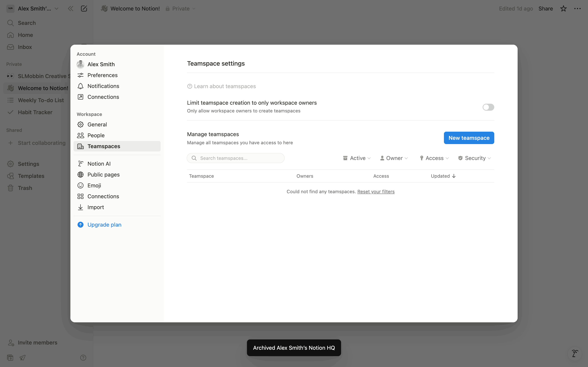Click the help question mark icon
The height and width of the screenshot is (367, 588).
point(83,357)
